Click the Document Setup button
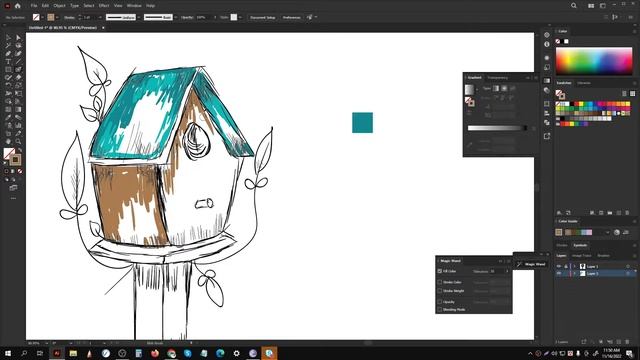 coord(262,18)
